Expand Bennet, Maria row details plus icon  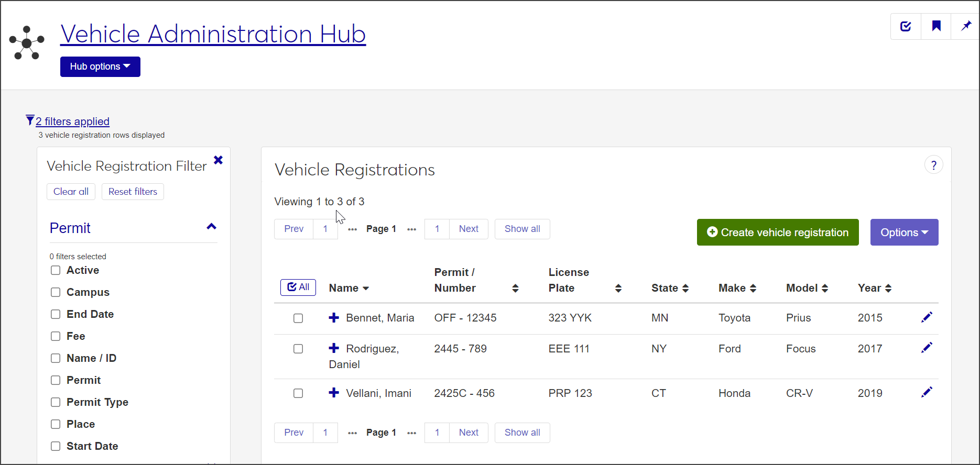334,317
